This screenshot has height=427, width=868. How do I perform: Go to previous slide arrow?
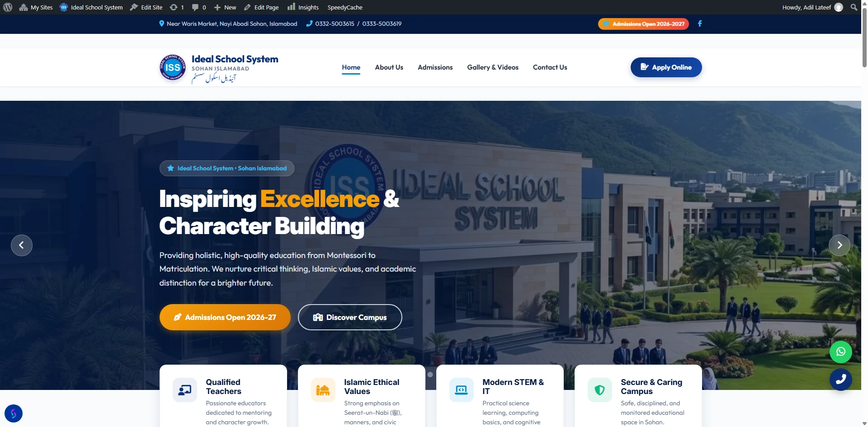tap(22, 245)
